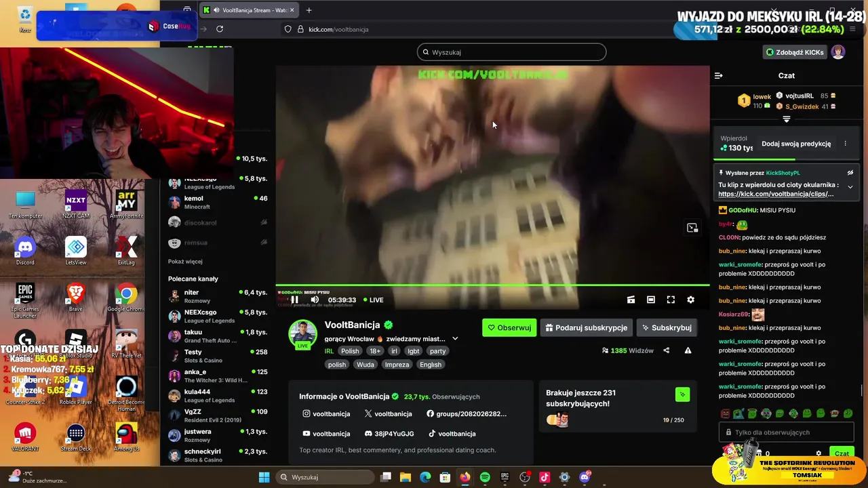This screenshot has height=488, width=868.
Task: Open prediction three-dot options menu
Action: 845,144
